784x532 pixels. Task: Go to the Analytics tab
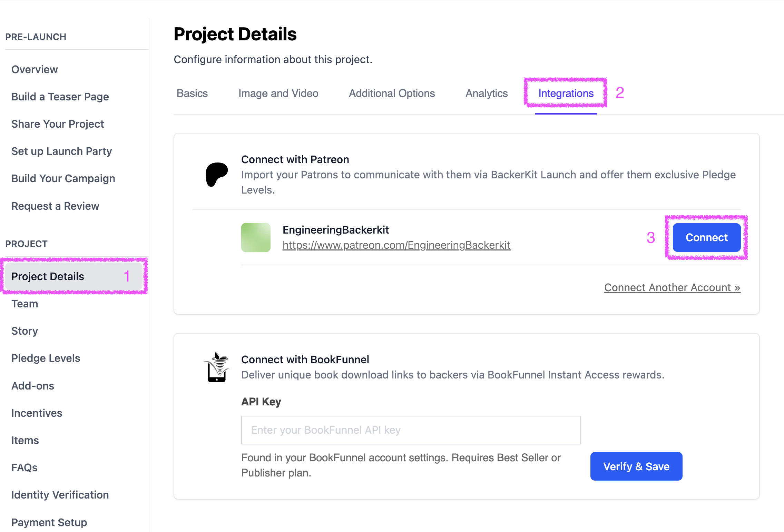[486, 93]
